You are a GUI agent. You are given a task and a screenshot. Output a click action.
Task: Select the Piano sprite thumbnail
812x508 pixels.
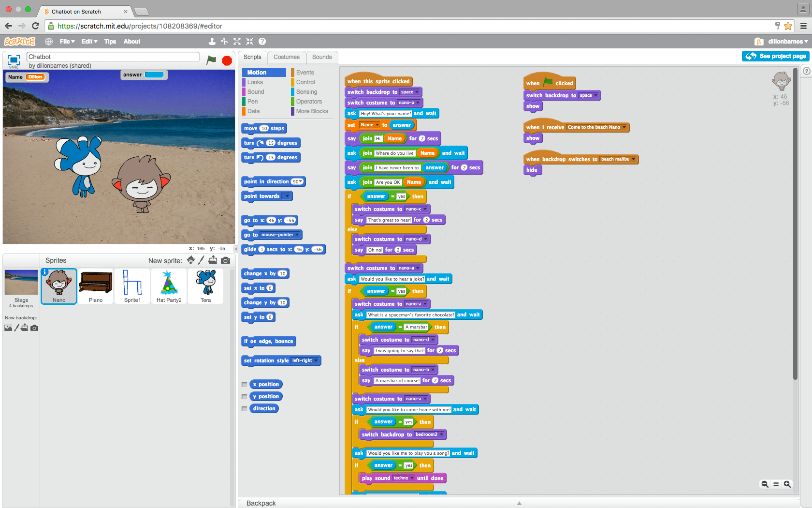pos(95,286)
